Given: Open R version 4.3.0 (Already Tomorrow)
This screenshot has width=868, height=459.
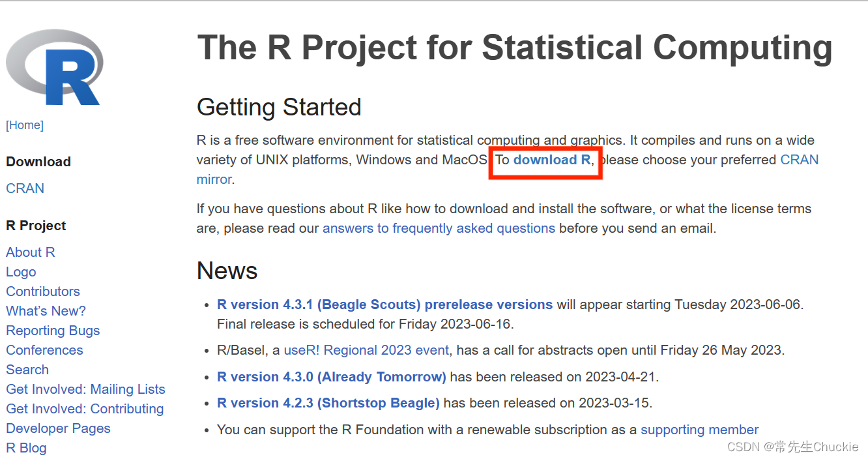Looking at the screenshot, I should [x=331, y=377].
